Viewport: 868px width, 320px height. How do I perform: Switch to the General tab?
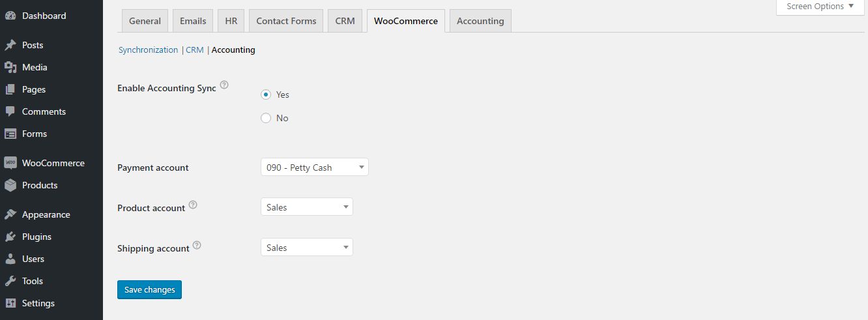[x=145, y=21]
